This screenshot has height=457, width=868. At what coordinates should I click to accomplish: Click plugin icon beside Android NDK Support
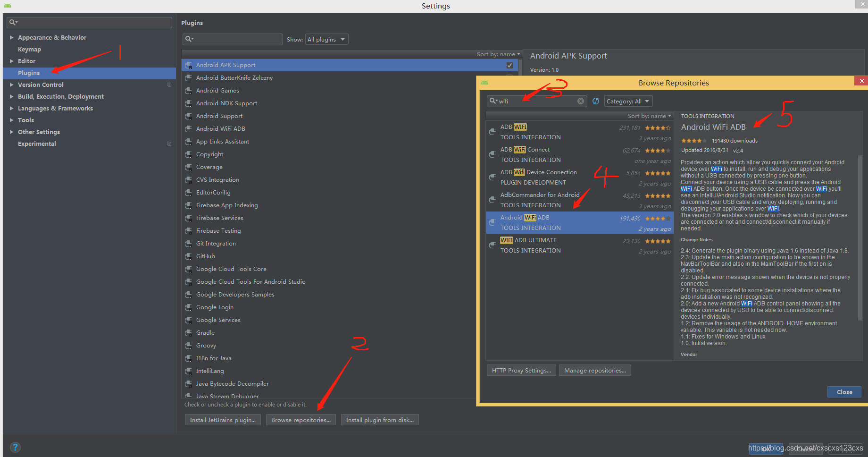point(188,103)
